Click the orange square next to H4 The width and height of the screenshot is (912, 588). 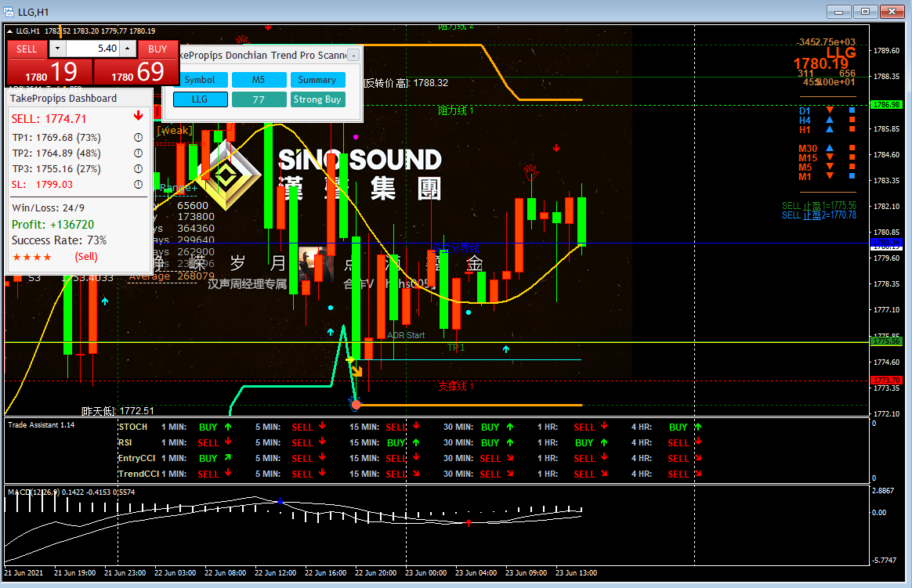pos(852,119)
